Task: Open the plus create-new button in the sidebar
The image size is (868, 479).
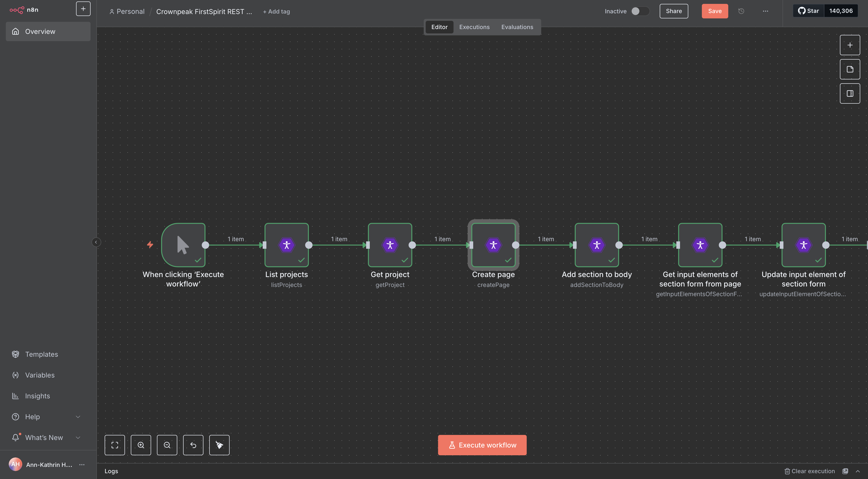Action: 83,9
